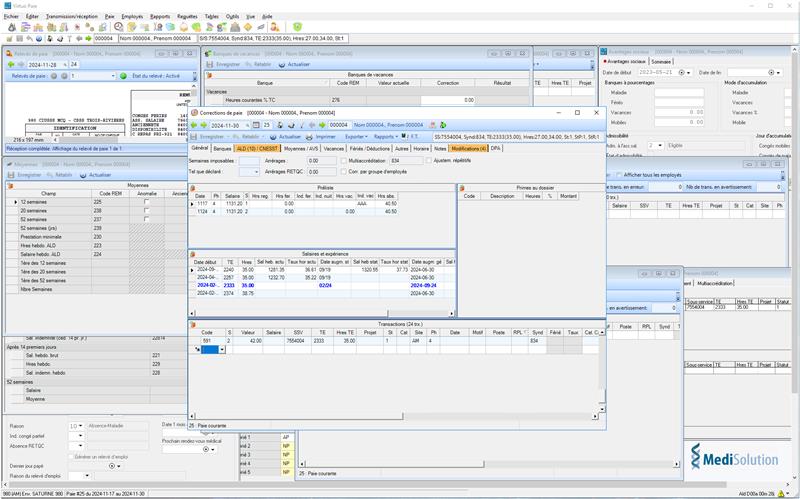
Task: Open the Code dropdown in new transaction row
Action: 222,350
